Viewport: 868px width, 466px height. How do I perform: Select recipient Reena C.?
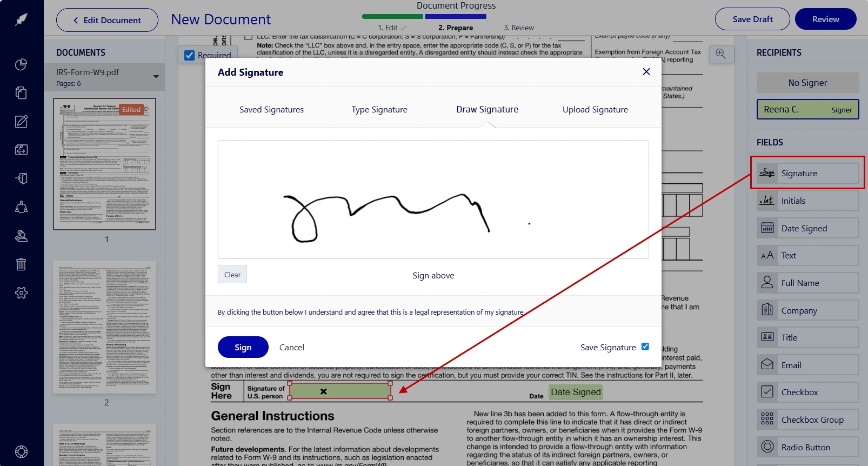(807, 109)
